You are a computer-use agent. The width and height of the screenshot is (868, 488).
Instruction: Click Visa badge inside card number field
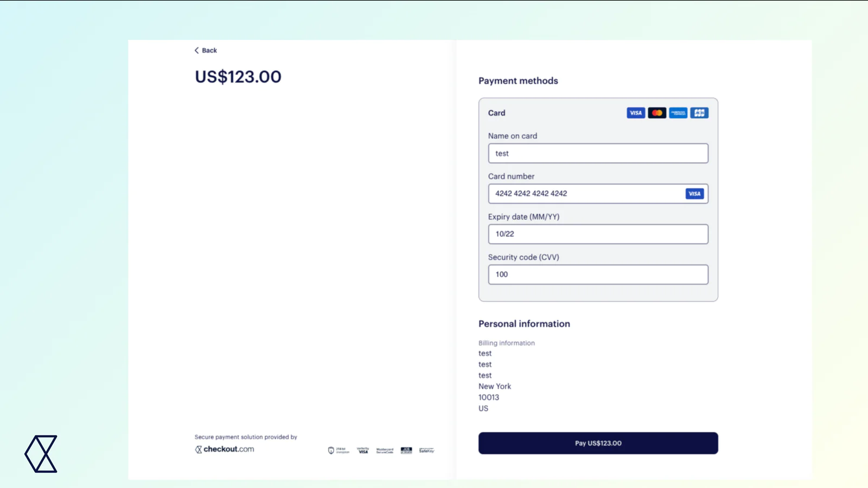(694, 194)
